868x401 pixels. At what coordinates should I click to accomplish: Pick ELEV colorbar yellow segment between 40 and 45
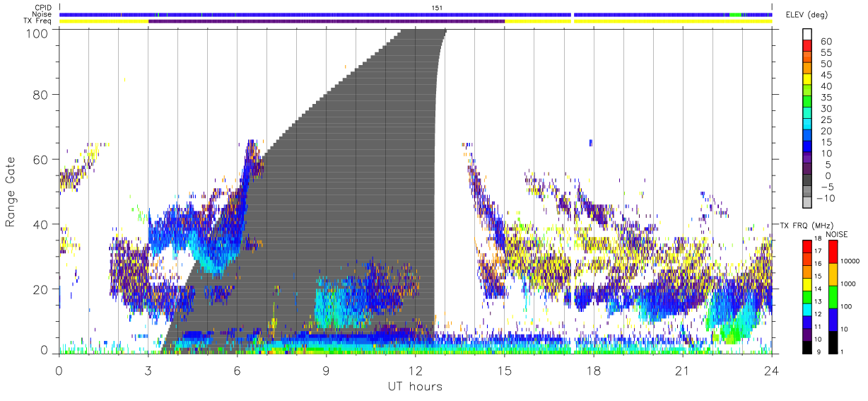[807, 80]
